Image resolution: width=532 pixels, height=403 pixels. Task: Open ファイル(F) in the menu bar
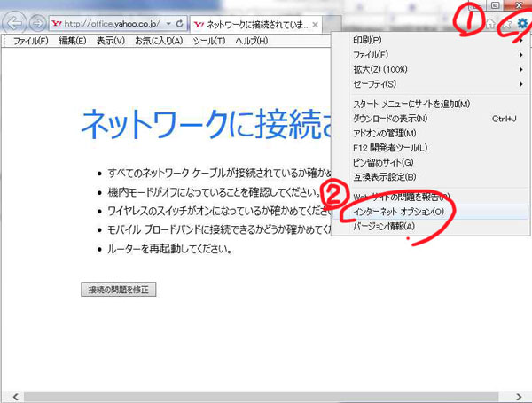coord(30,41)
